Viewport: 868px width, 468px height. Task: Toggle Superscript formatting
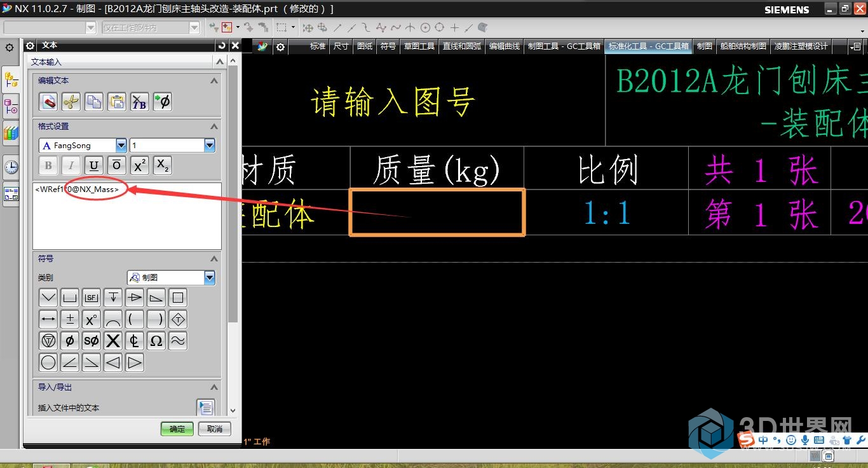click(140, 166)
